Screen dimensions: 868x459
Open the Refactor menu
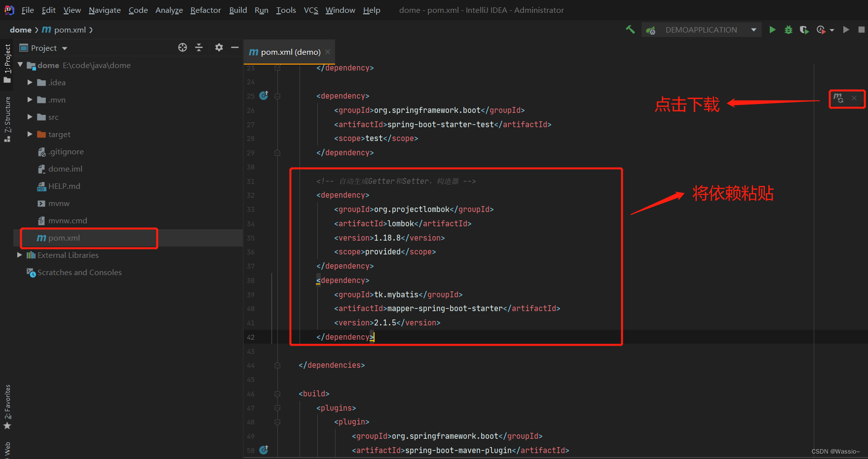[206, 10]
